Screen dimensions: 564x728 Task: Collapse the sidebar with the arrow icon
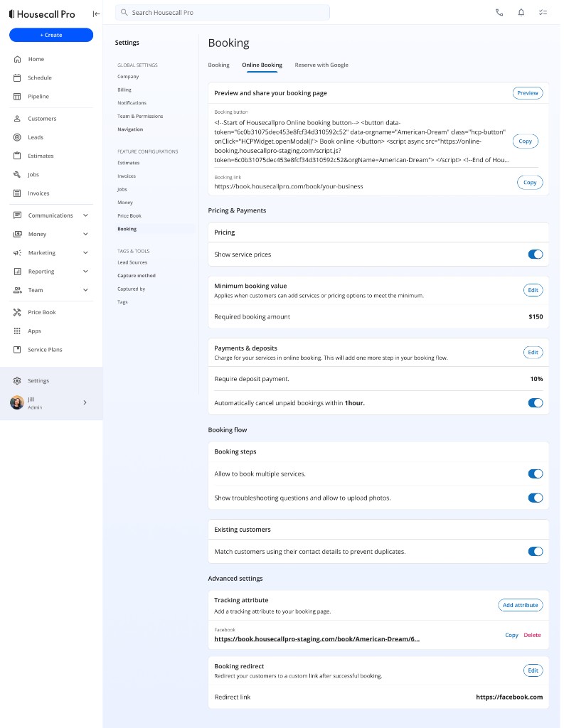point(96,14)
